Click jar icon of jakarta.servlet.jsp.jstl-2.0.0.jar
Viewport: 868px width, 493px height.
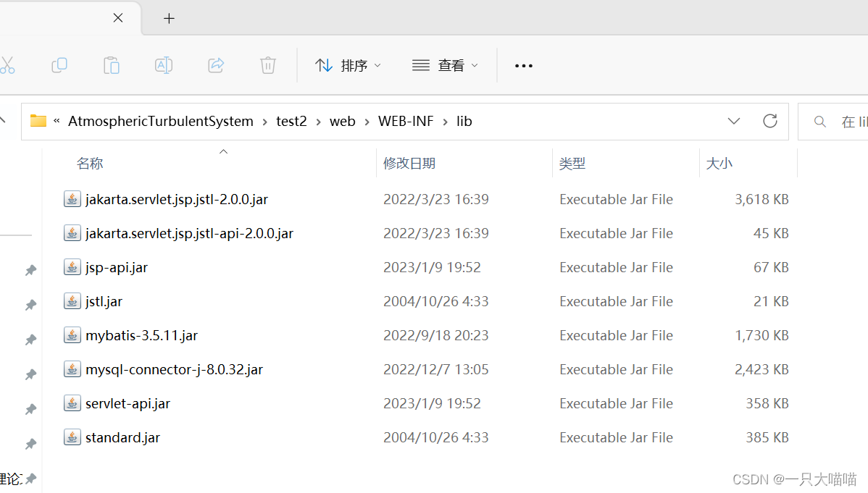72,198
